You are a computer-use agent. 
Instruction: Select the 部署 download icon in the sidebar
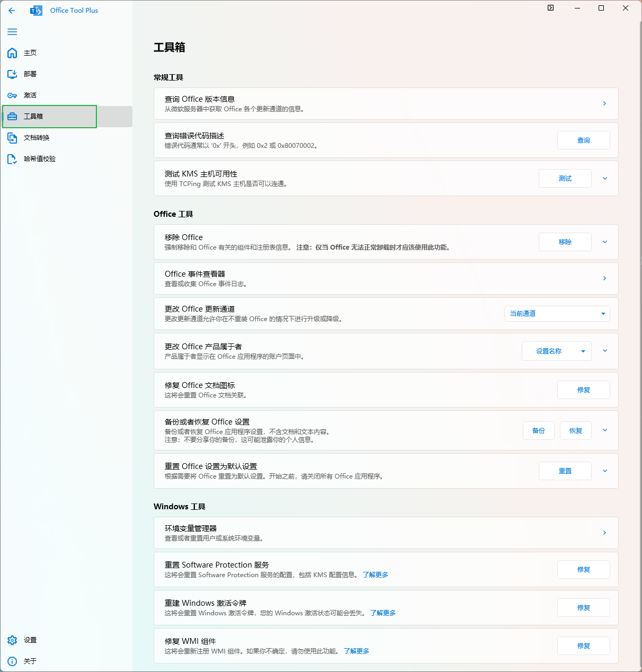(12, 74)
